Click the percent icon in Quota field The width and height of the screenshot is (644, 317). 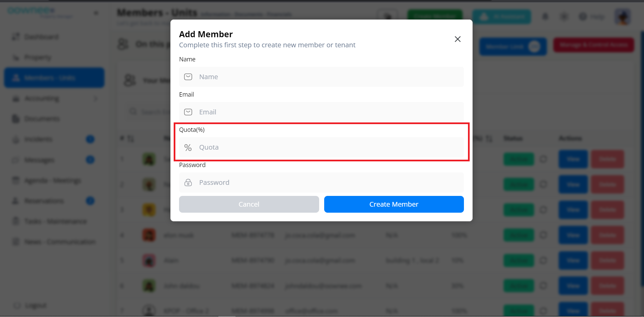pos(188,148)
